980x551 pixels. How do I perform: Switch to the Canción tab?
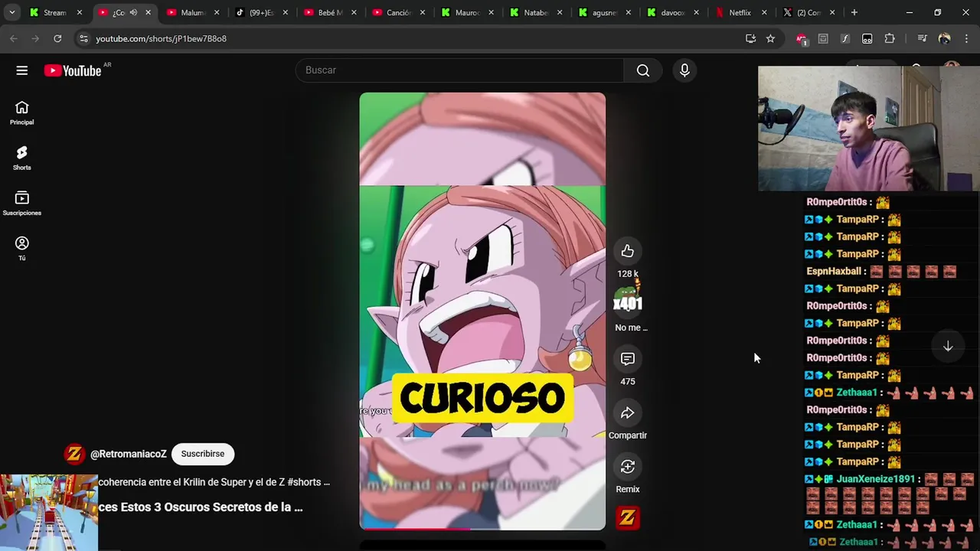(x=398, y=12)
